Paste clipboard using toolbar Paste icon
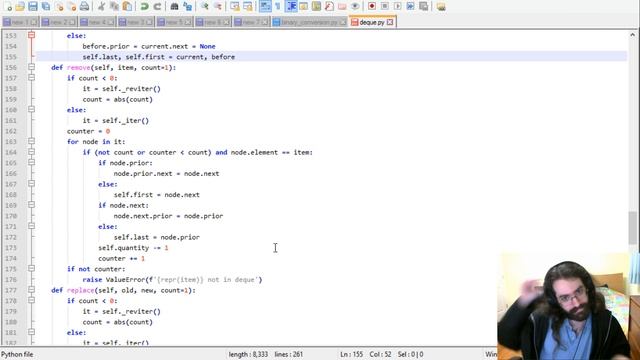640x360 pixels. [127, 7]
